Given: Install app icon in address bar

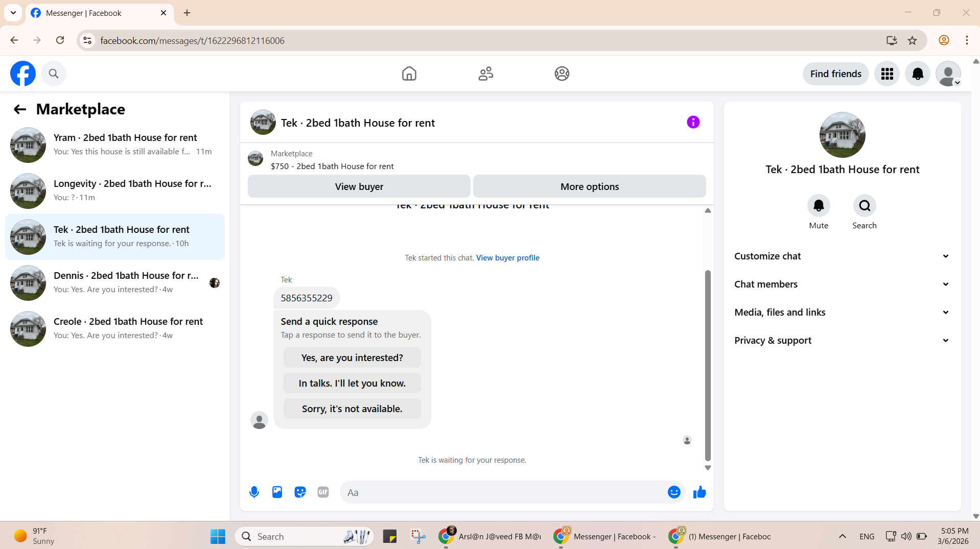Looking at the screenshot, I should point(892,40).
